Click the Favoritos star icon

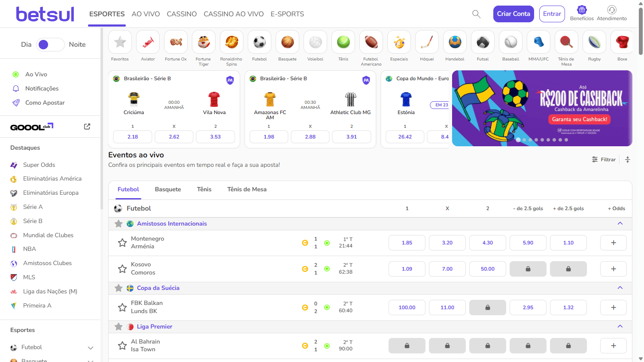click(x=120, y=42)
